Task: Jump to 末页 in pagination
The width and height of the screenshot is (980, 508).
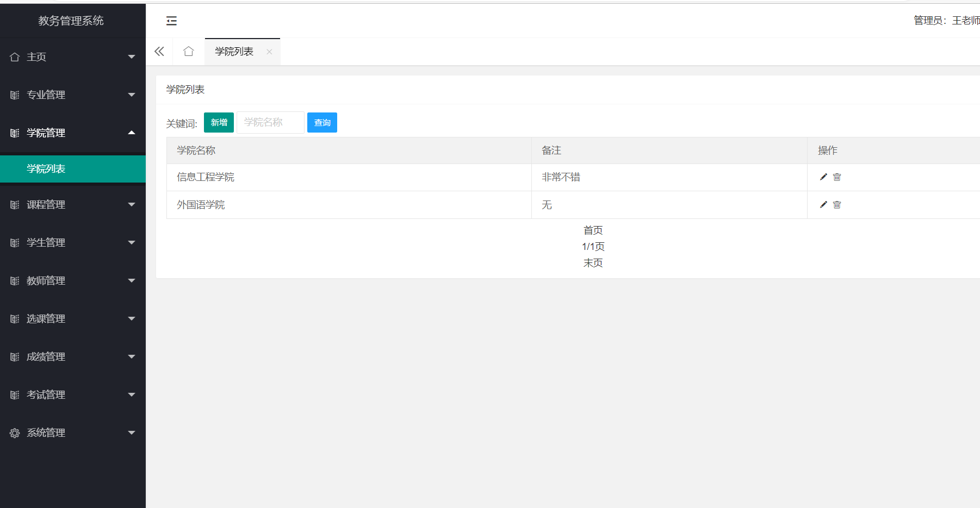Action: pyautogui.click(x=593, y=263)
